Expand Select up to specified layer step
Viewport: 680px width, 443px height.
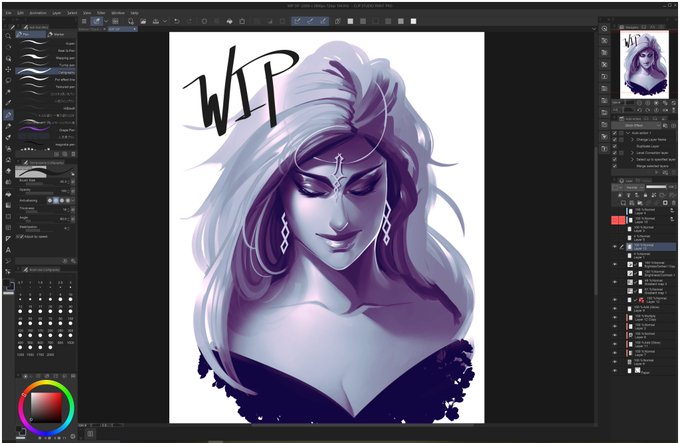632,160
